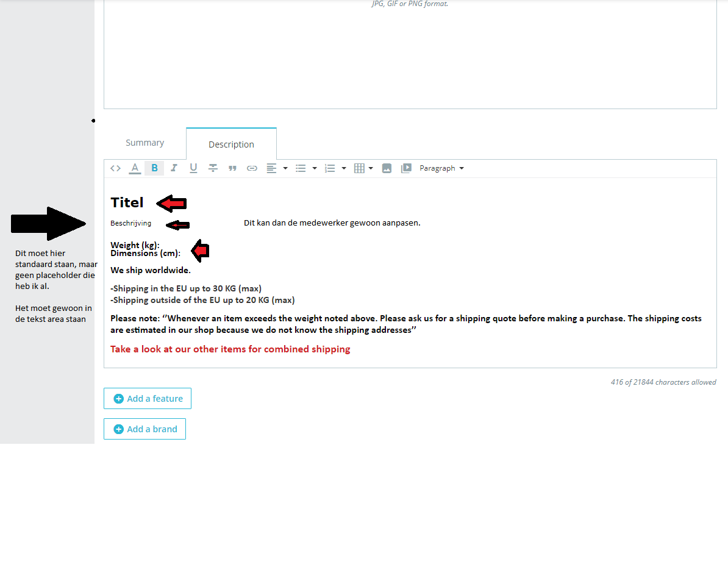
Task: Click the Dimensions (cm): line
Action: click(x=145, y=254)
